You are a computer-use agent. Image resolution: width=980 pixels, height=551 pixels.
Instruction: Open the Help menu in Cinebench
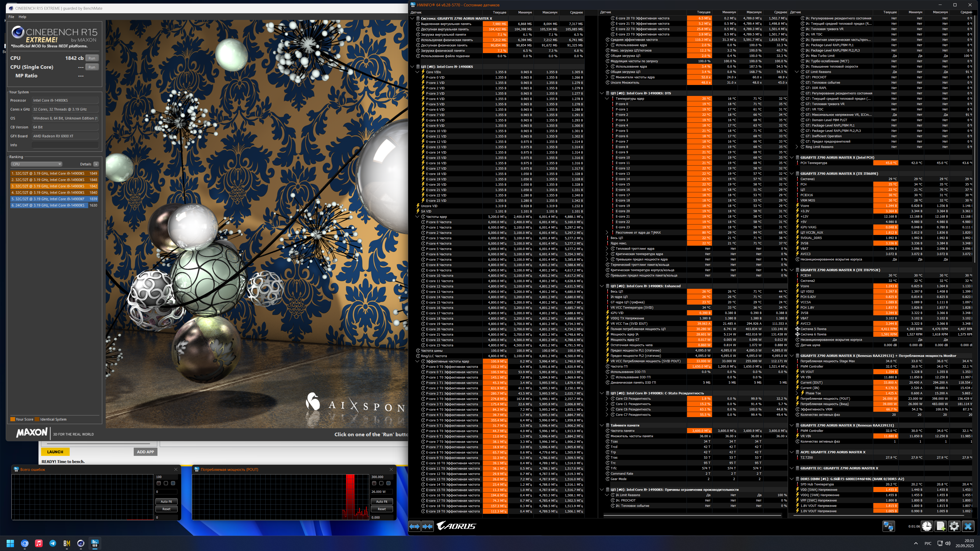(x=22, y=17)
